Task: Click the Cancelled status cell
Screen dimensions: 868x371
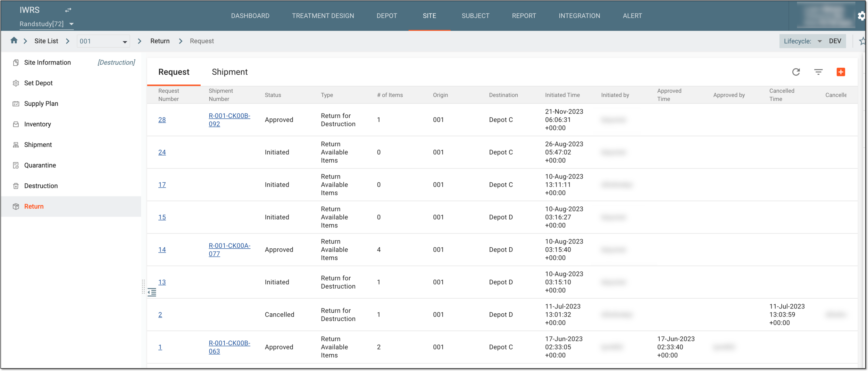Action: click(x=279, y=315)
